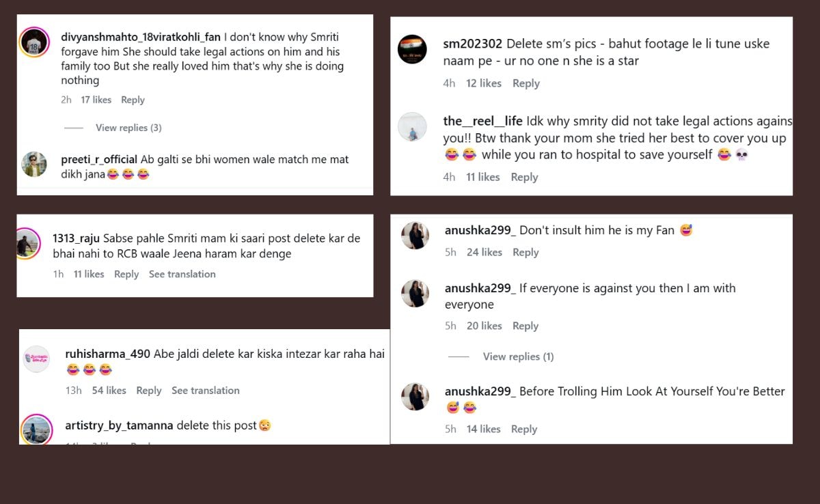Open the sm202302 username link

coord(473,44)
